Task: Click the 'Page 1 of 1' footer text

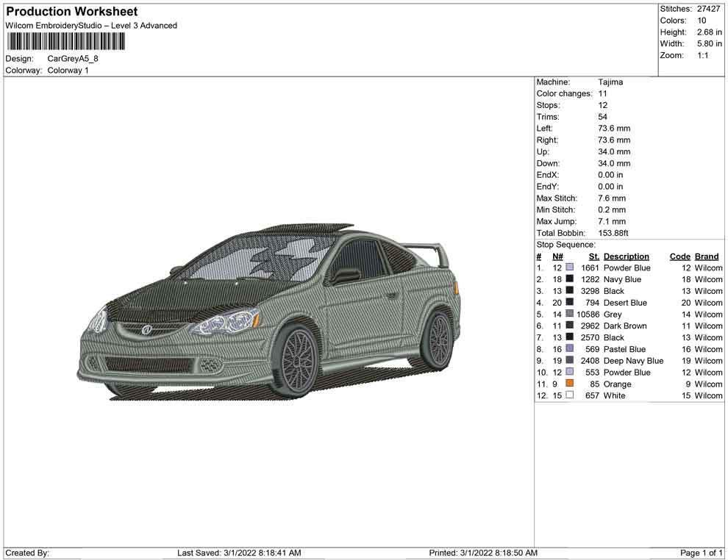Action: click(x=701, y=553)
